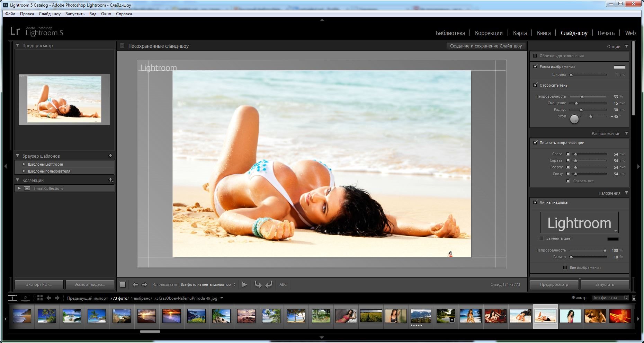Check Вне изображения option

(x=565, y=267)
